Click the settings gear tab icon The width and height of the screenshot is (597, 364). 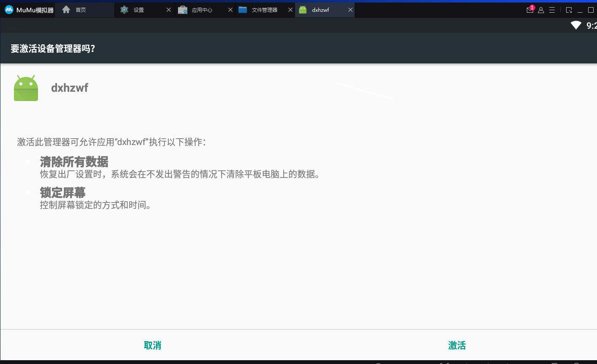coord(124,10)
